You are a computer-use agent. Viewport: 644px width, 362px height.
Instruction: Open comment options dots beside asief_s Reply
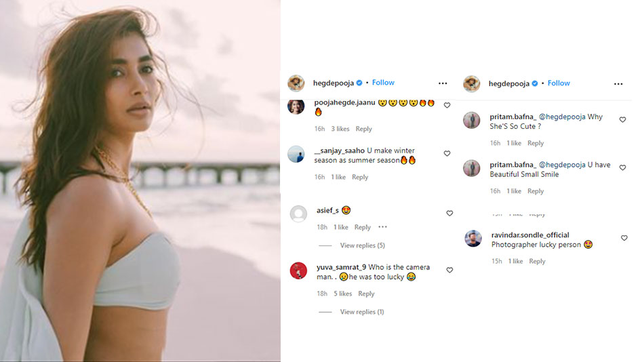382,227
